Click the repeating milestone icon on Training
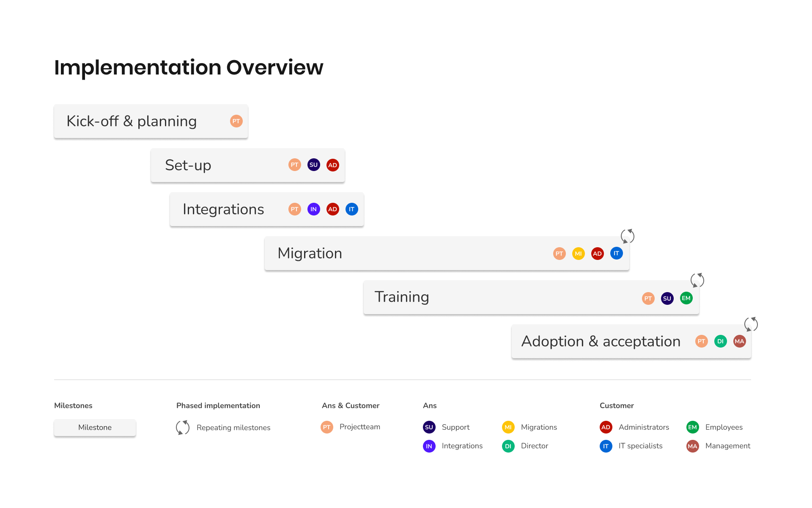The width and height of the screenshot is (812, 508). [697, 280]
